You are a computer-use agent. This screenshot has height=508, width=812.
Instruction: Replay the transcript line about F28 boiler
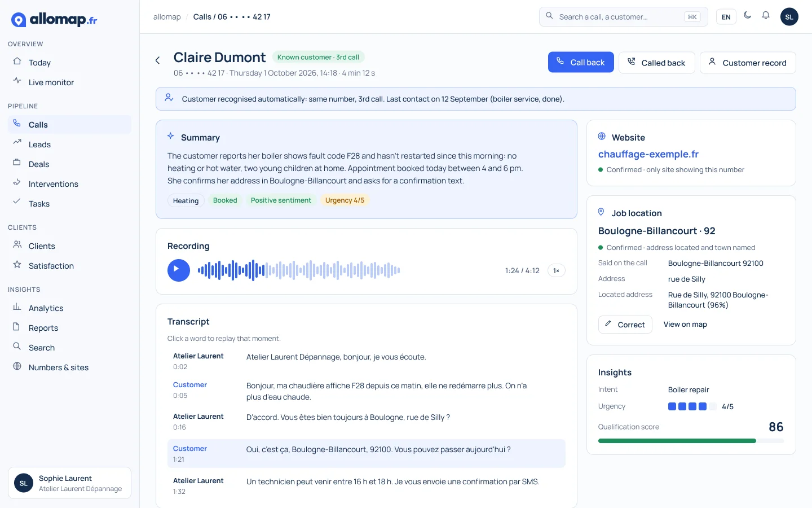pyautogui.click(x=367, y=391)
